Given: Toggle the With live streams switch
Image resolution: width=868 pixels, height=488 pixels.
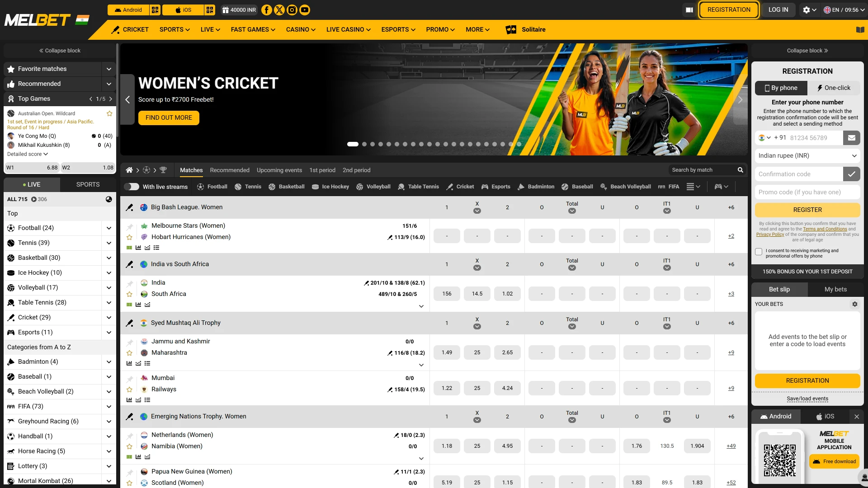Looking at the screenshot, I should click(x=132, y=187).
